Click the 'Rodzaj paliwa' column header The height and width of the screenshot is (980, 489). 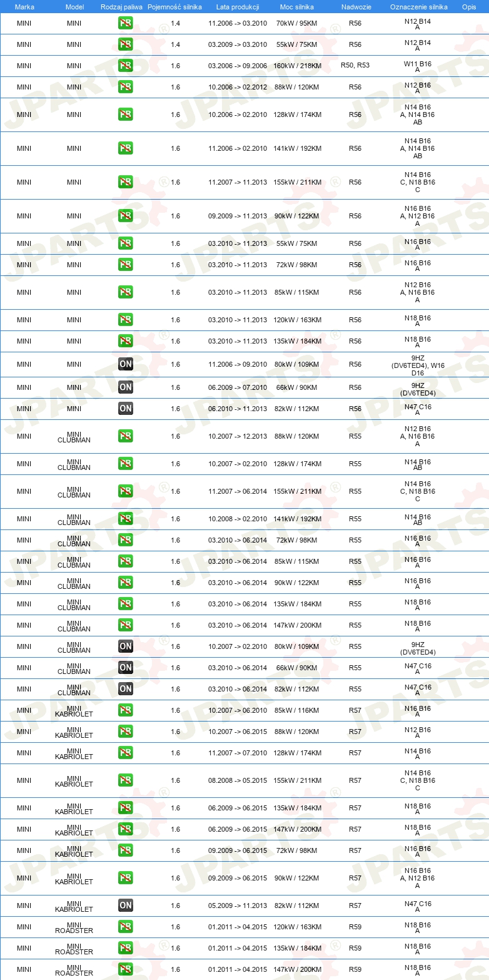(x=121, y=6)
